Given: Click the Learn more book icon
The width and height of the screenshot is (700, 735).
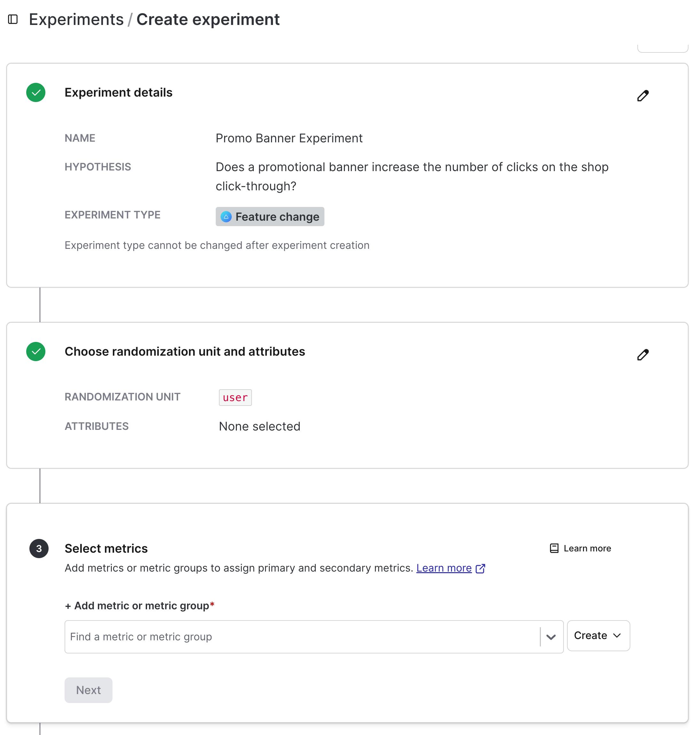Looking at the screenshot, I should pyautogui.click(x=554, y=548).
